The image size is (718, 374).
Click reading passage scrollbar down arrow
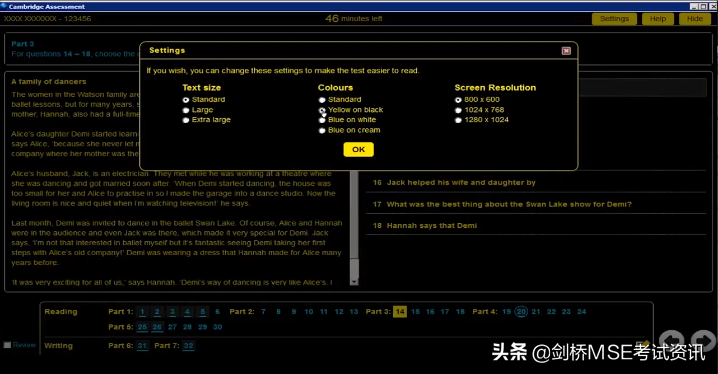click(x=354, y=281)
